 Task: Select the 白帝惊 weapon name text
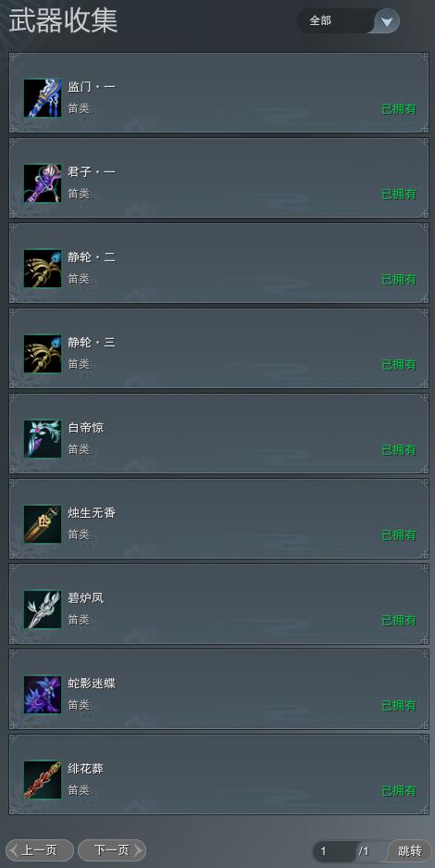point(86,427)
